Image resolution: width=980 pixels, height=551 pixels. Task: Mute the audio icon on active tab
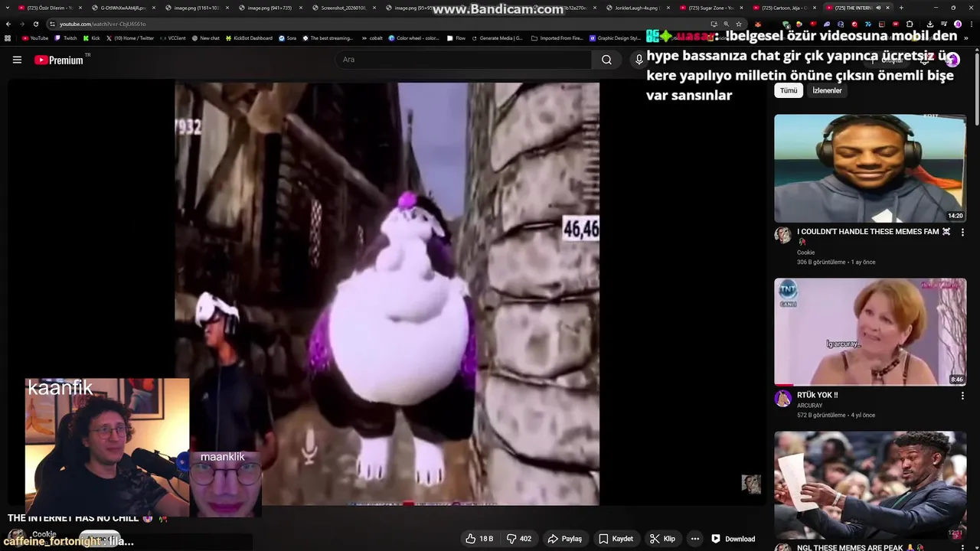[x=878, y=8]
